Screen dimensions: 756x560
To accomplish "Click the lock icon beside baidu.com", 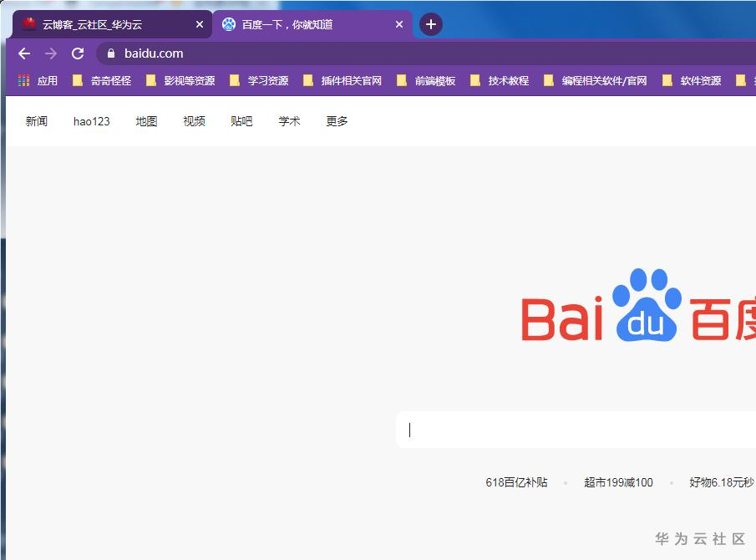I will coord(111,53).
